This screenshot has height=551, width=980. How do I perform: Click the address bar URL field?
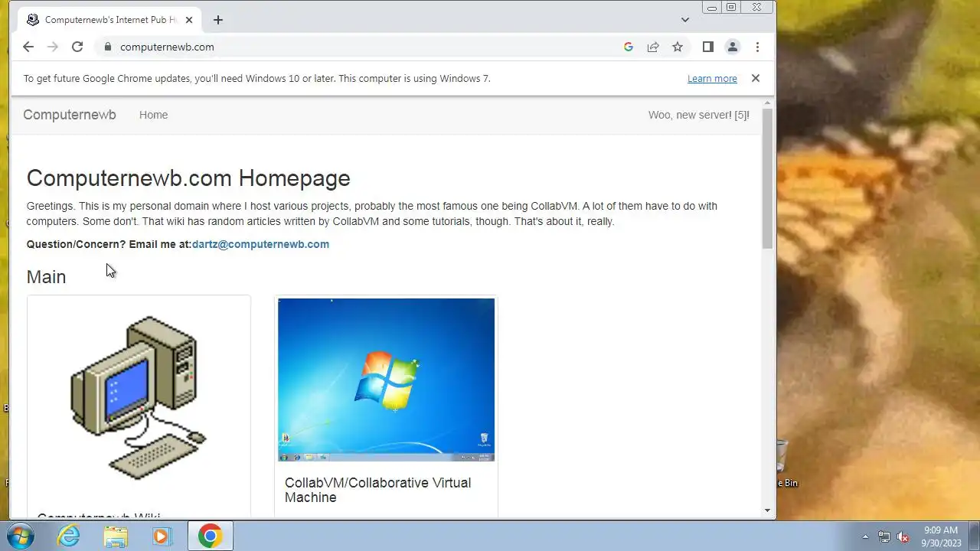pos(367,47)
